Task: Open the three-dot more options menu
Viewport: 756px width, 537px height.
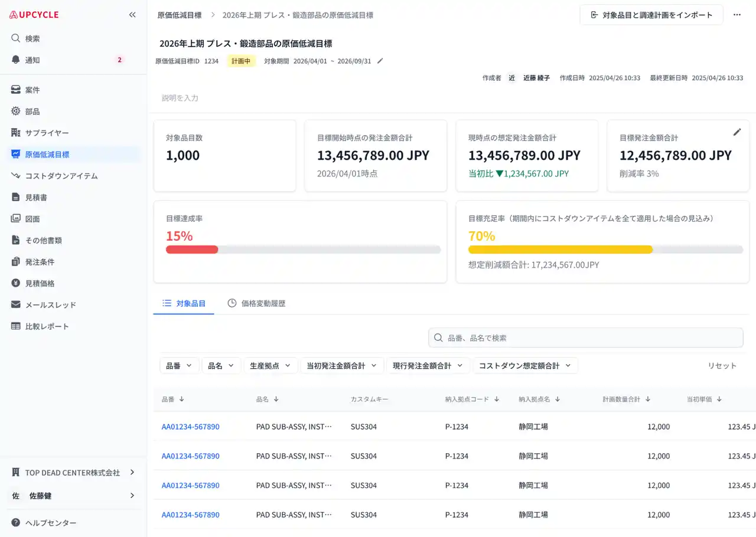Action: coord(737,15)
